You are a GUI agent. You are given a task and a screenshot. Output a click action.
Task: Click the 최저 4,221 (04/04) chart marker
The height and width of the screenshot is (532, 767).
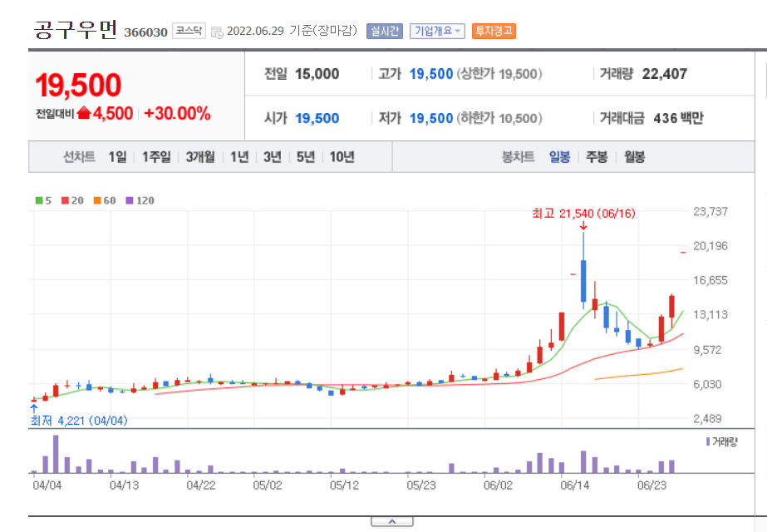[x=79, y=421]
